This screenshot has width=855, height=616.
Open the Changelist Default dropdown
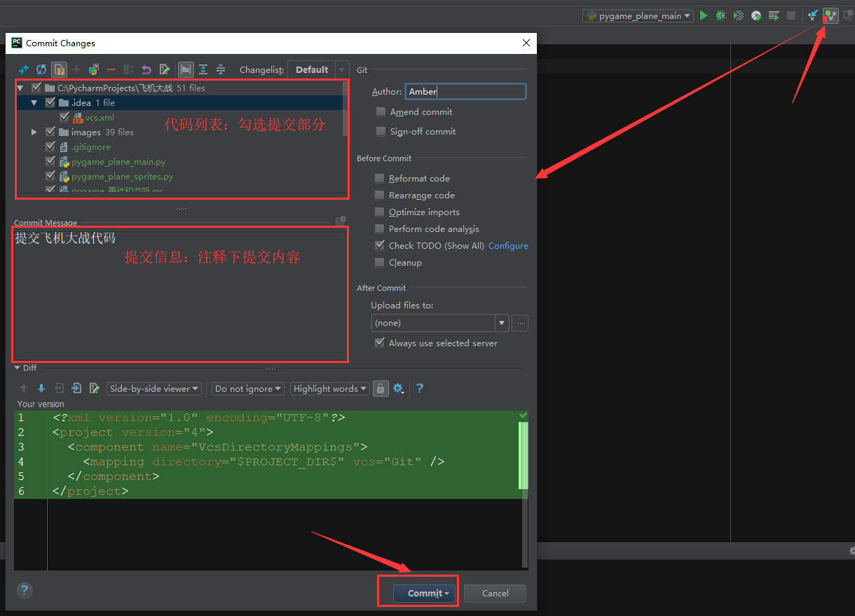point(318,69)
